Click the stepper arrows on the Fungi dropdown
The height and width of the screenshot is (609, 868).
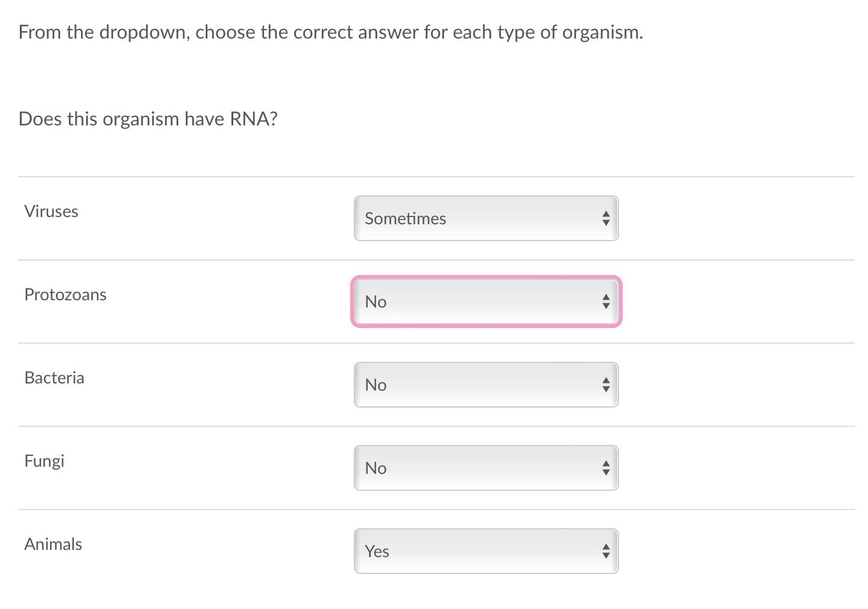[x=606, y=468]
